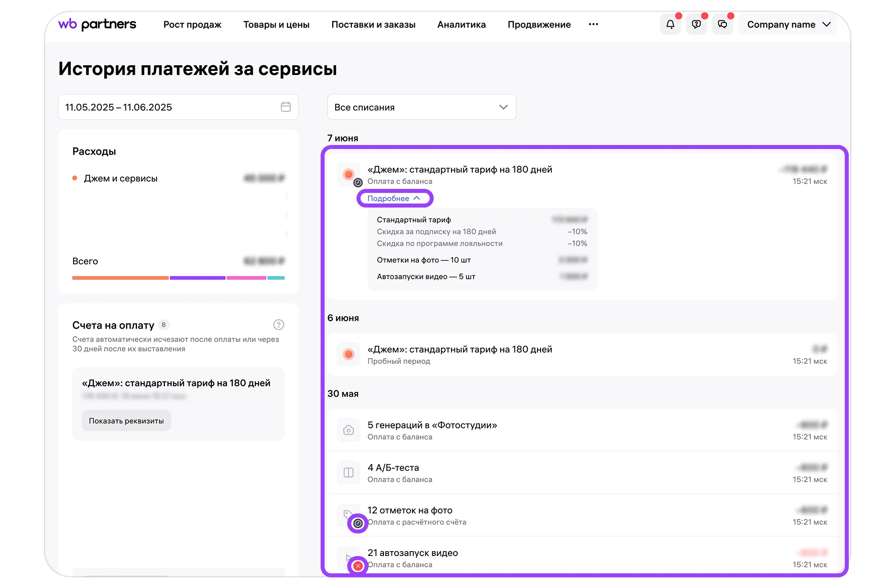
Task: Open the chat messages icon
Action: click(722, 24)
